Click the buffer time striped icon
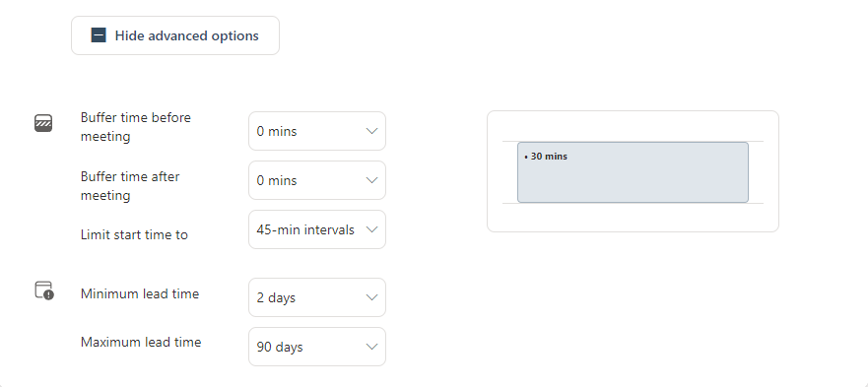 [43, 123]
